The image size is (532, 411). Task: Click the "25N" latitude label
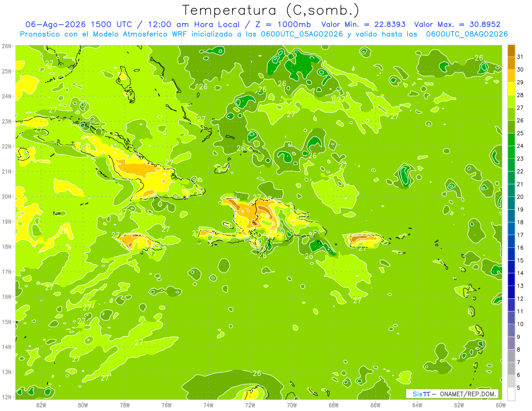(x=7, y=71)
